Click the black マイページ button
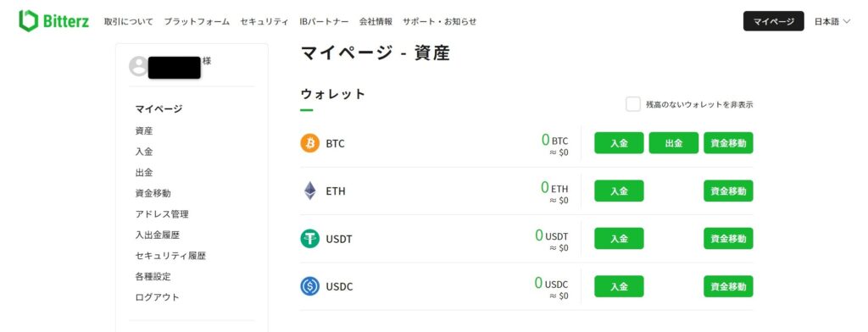Screen dimensions: 868x332 (773, 21)
